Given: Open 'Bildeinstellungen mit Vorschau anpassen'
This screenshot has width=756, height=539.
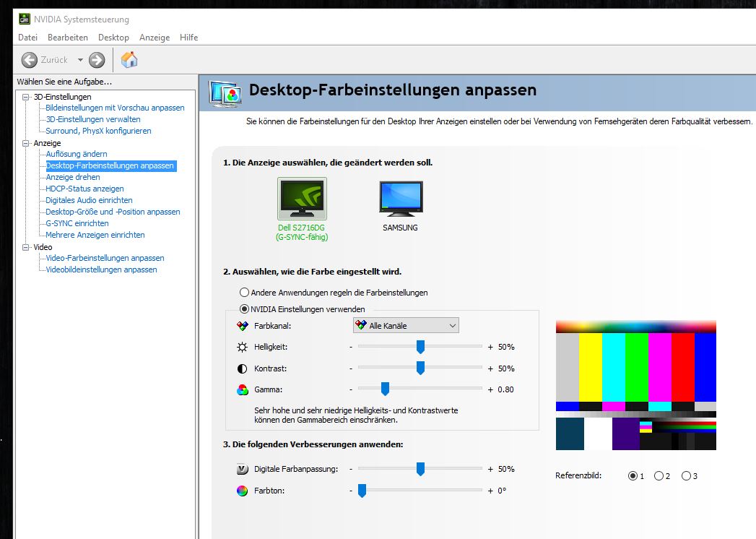Looking at the screenshot, I should click(115, 108).
